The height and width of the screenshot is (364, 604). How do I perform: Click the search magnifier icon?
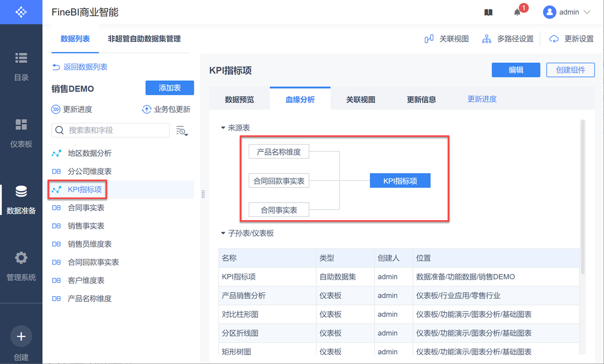pos(60,130)
